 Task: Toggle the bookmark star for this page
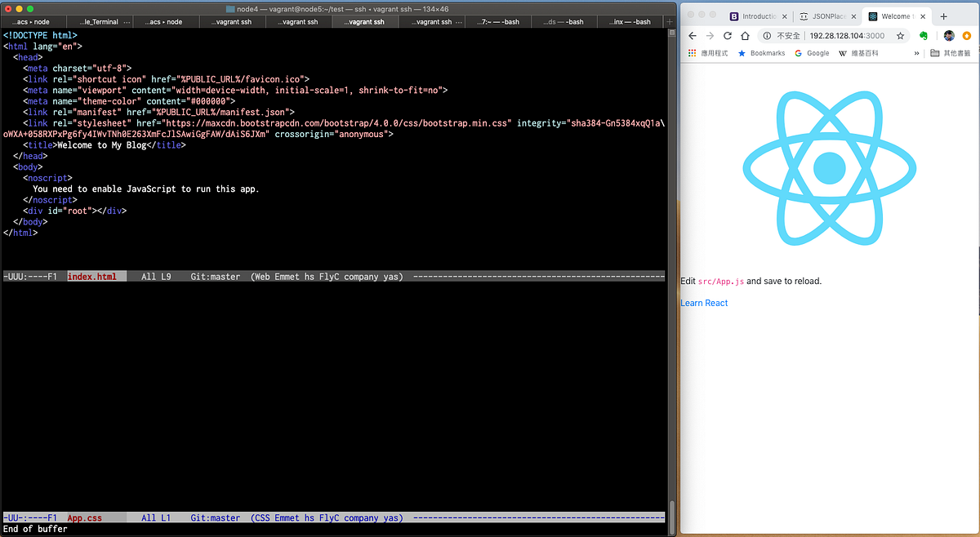click(x=899, y=35)
